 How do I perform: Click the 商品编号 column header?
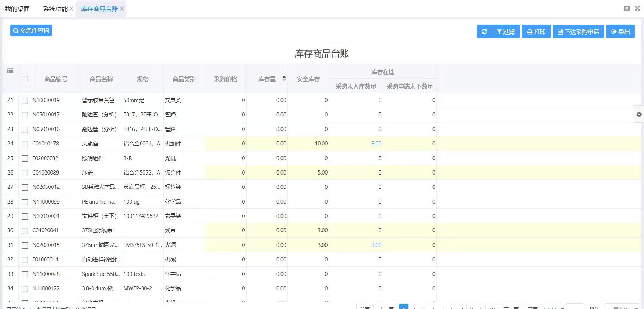[x=56, y=79]
